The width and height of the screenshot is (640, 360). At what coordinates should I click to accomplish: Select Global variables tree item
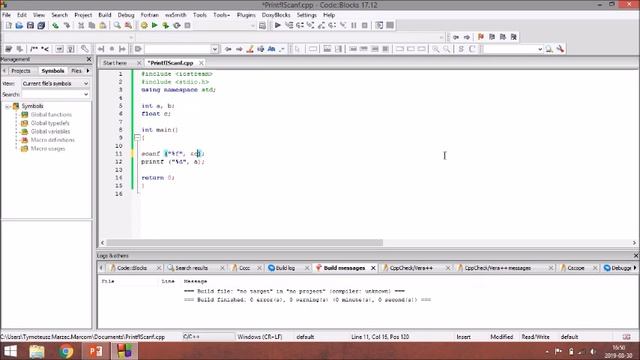click(x=50, y=131)
